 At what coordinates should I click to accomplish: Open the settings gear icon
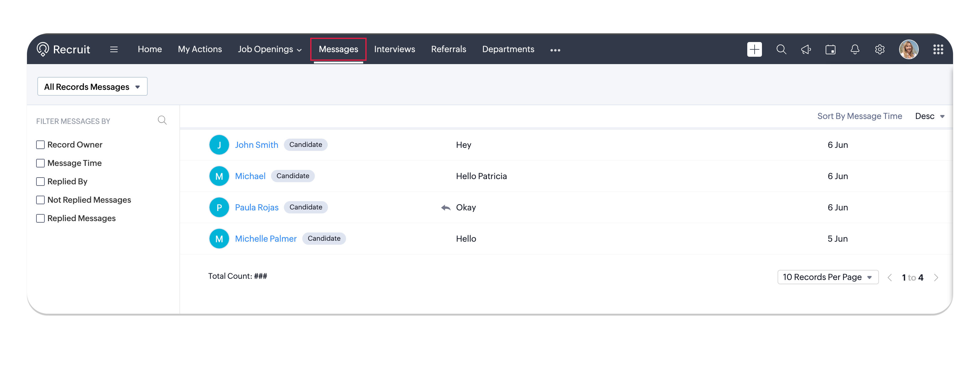tap(880, 49)
